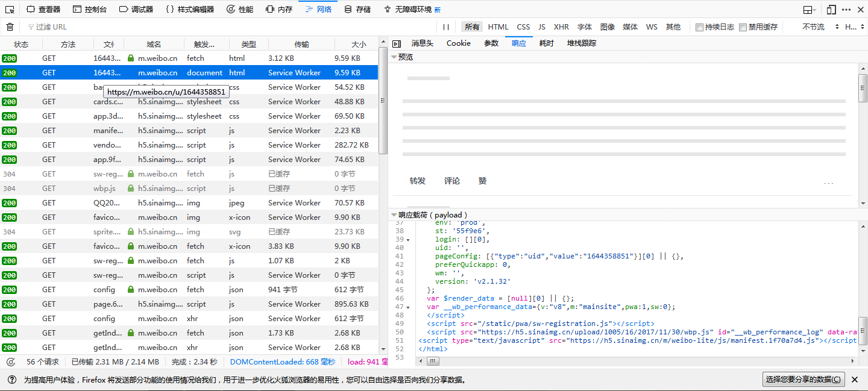Open the devtools more options menu
The height and width of the screenshot is (391, 868).
pos(847,10)
